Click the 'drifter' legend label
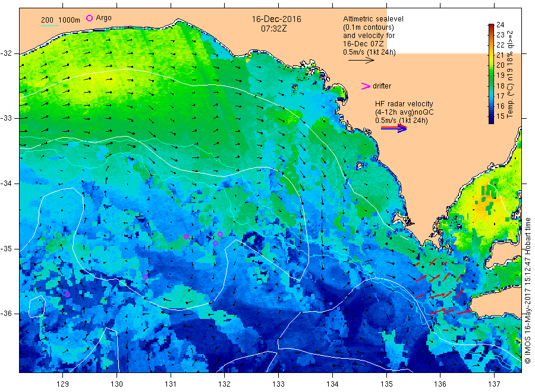Image resolution: width=535 pixels, height=392 pixels. 382,86
